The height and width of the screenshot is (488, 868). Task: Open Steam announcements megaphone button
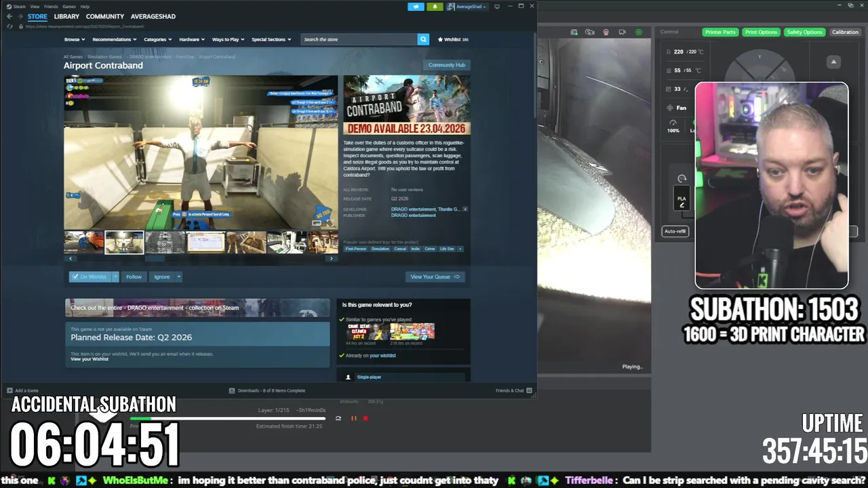pyautogui.click(x=416, y=7)
